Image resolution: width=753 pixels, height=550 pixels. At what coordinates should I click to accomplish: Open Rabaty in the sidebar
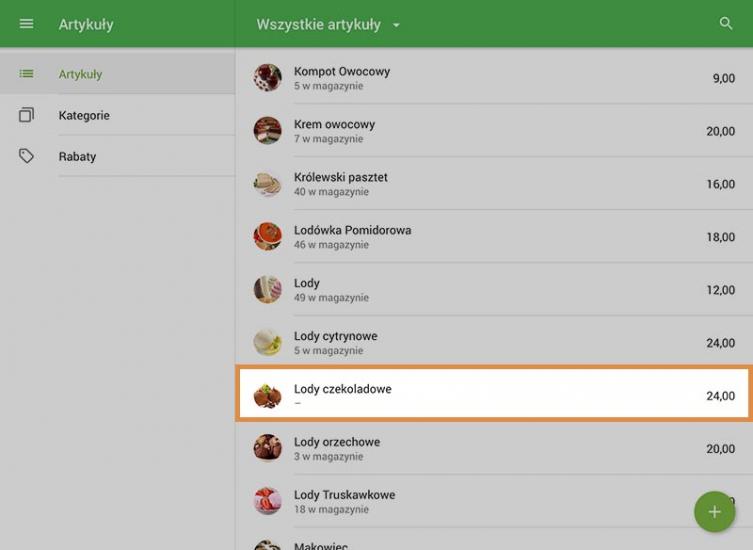[x=117, y=157]
